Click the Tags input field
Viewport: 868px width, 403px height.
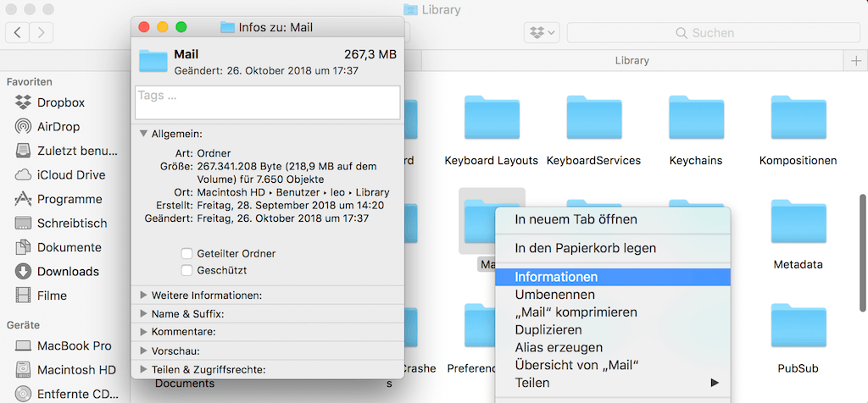[267, 102]
